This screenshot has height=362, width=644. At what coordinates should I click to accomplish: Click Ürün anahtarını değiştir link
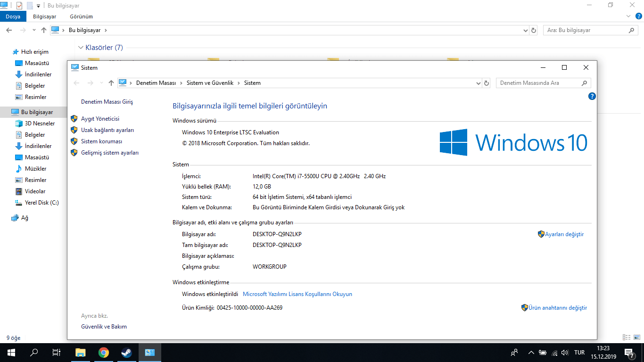[x=558, y=308]
